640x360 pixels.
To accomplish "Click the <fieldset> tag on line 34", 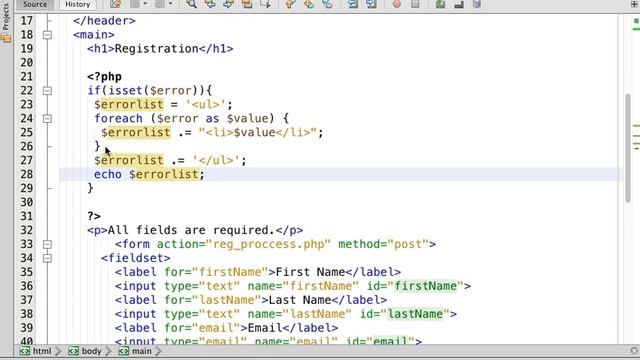I will tap(136, 258).
